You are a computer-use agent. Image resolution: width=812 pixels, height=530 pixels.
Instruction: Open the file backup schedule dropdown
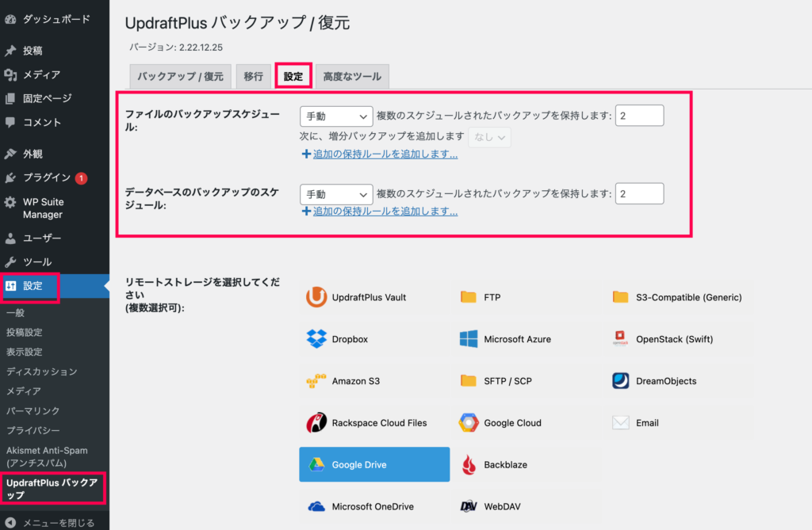(x=336, y=116)
